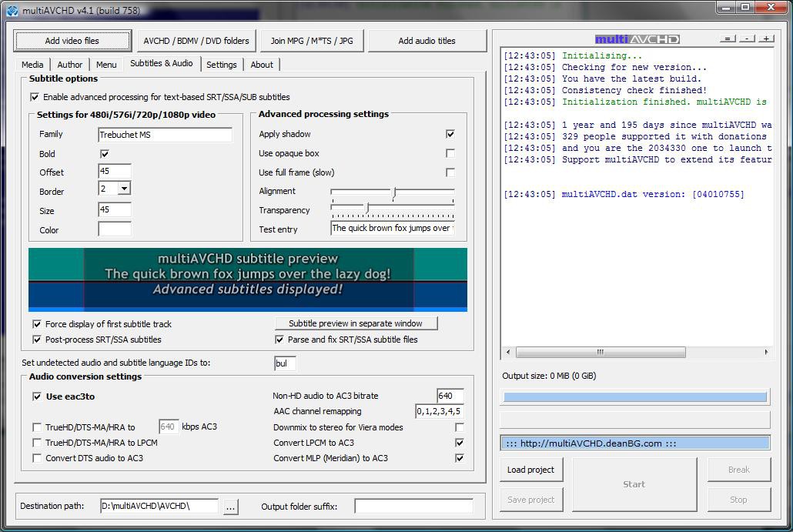Click the log horizontal scrollbar thumb
Image resolution: width=793 pixels, height=532 pixels.
click(x=601, y=352)
